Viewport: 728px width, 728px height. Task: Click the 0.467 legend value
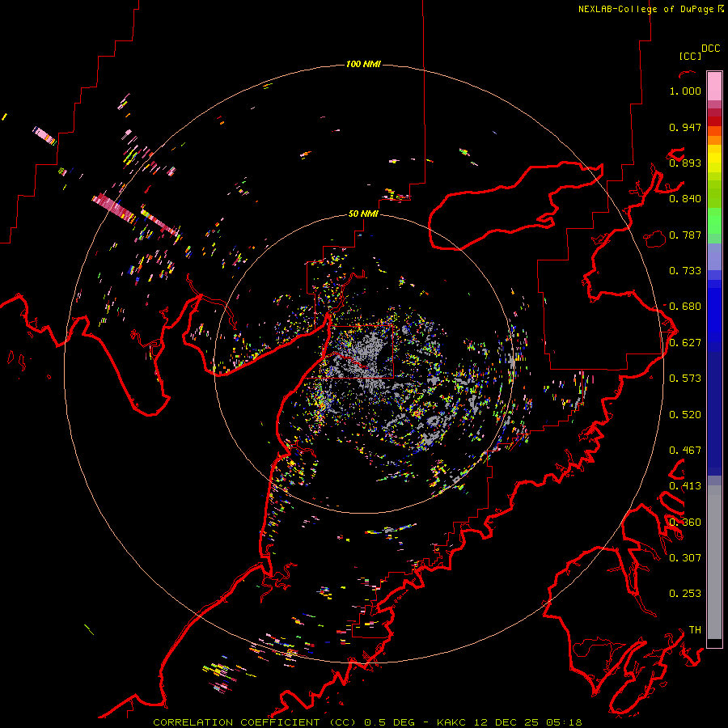(685, 451)
